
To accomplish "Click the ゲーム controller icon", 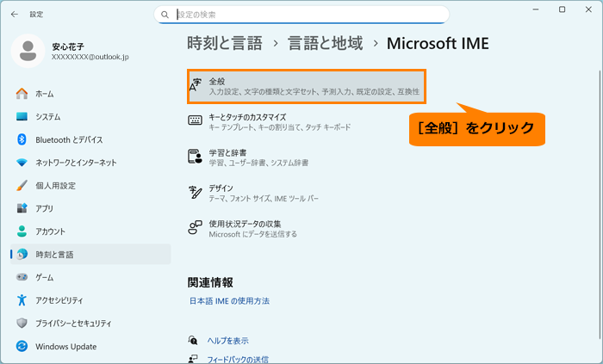I will tap(22, 277).
